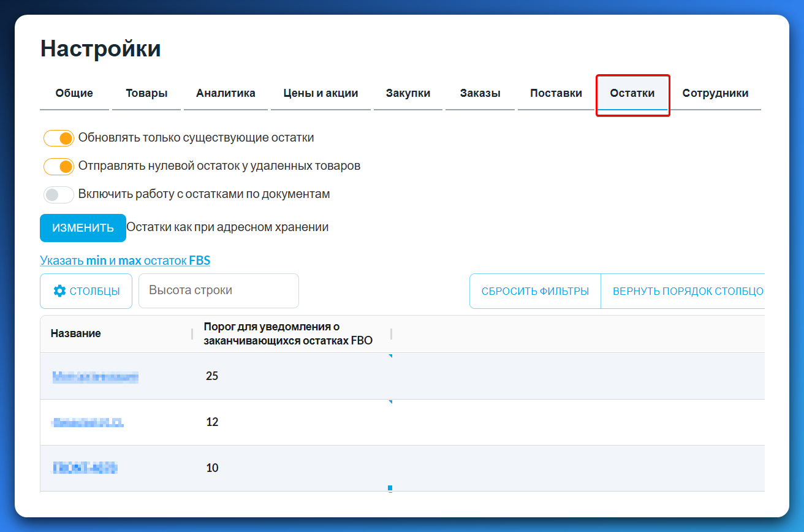Image resolution: width=804 pixels, height=532 pixels.
Task: Open the Закупки settings tab
Action: 408,94
